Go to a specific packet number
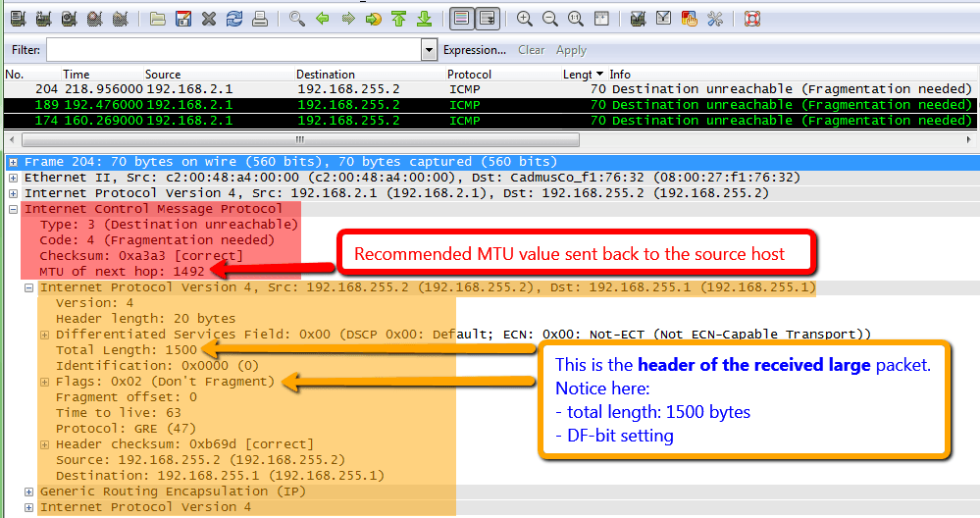 click(x=374, y=19)
